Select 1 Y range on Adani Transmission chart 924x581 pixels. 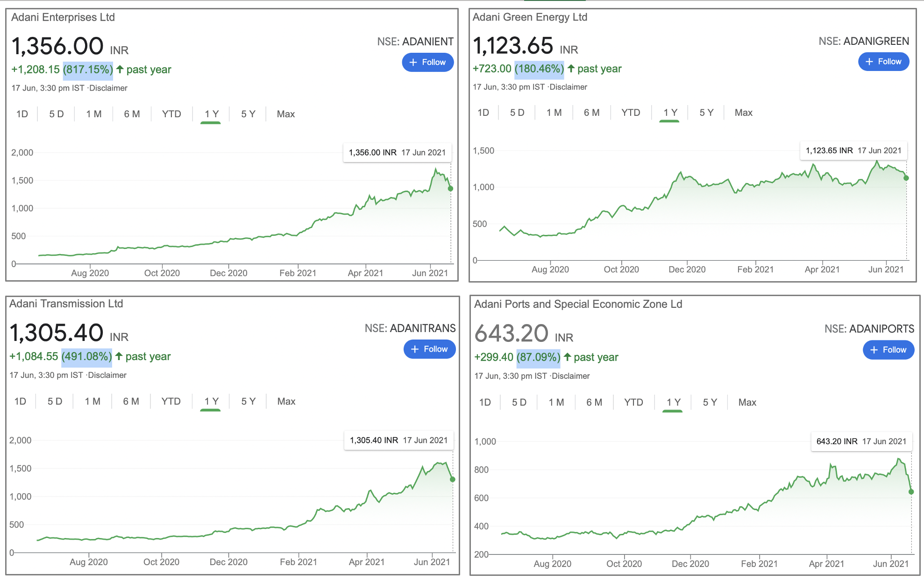point(212,401)
